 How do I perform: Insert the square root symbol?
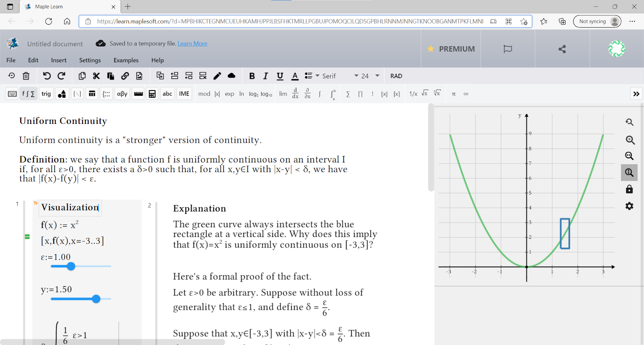[425, 93]
